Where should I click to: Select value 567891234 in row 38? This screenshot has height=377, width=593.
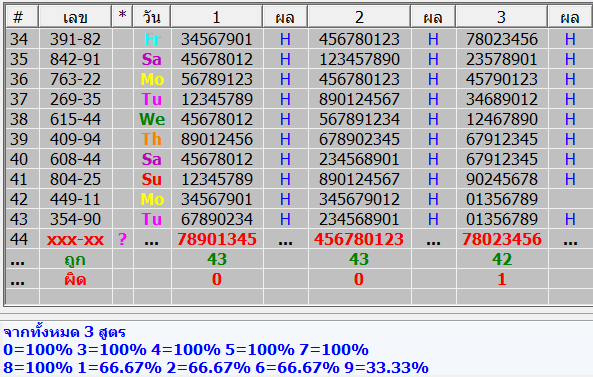pos(359,119)
